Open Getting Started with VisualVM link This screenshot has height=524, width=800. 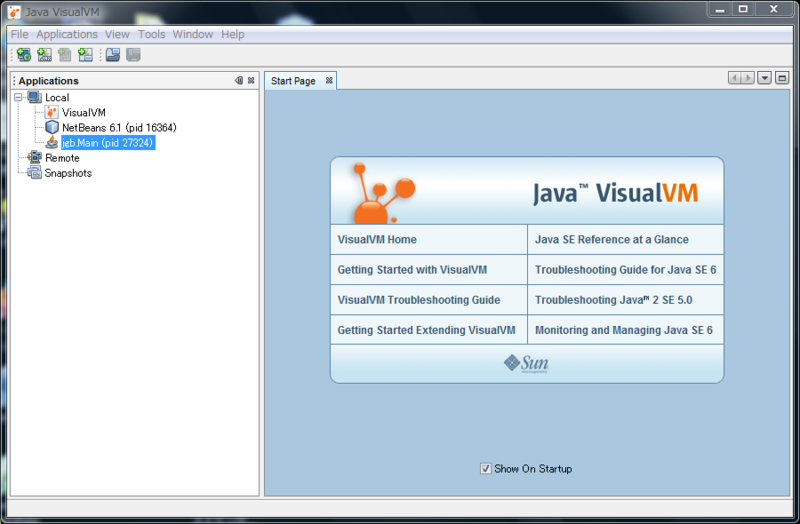pyautogui.click(x=412, y=269)
